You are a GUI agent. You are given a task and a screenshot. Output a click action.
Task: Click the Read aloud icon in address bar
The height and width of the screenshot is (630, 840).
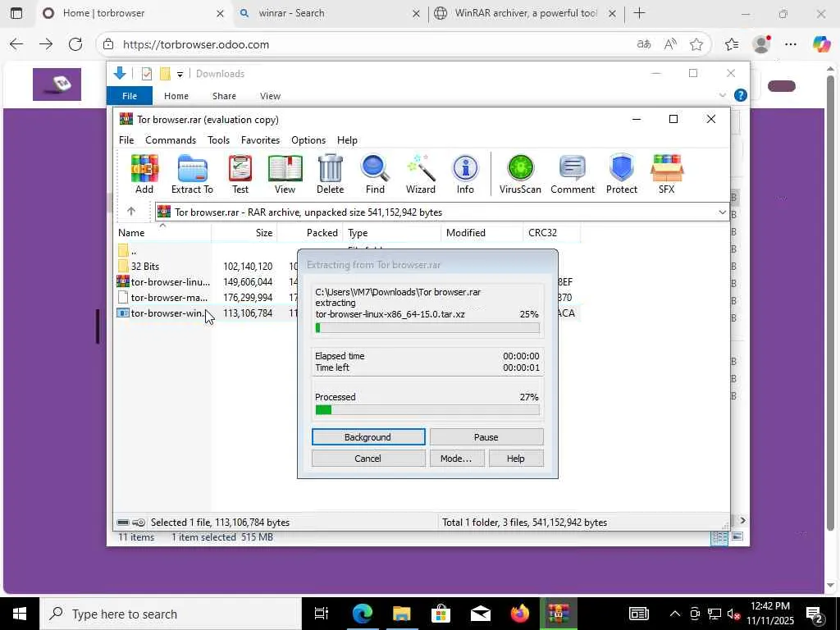click(x=670, y=44)
